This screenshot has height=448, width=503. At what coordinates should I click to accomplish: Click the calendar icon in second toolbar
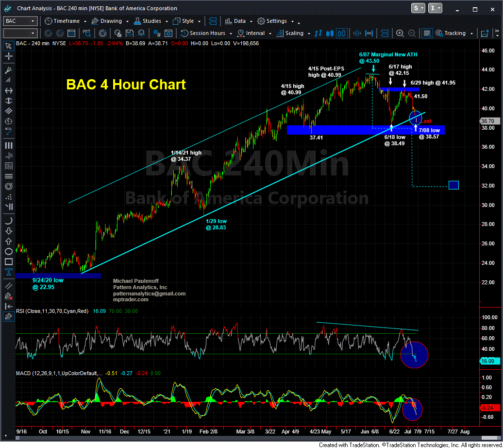71,33
